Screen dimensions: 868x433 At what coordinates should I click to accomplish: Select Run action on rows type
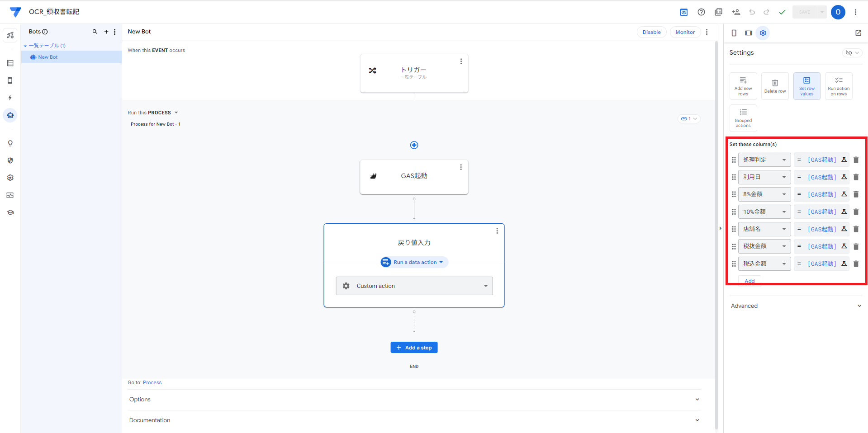[x=839, y=86]
